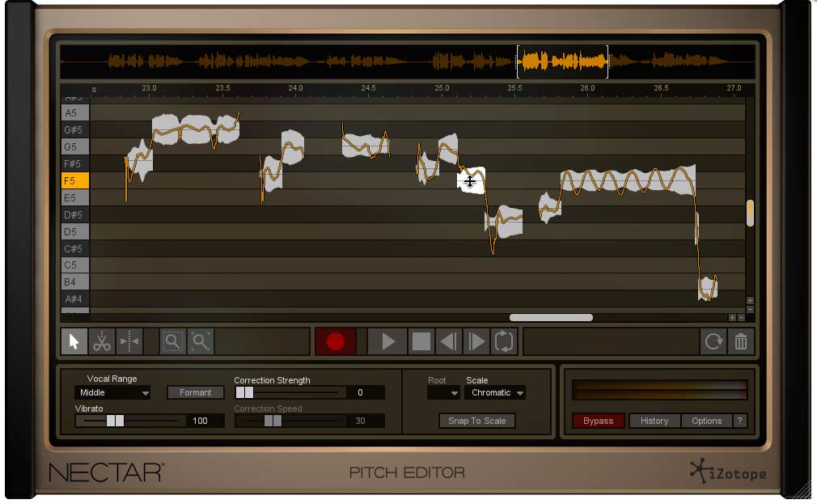Screen dimensions: 817x504
Task: Zoom out horizontally with the minus button
Action: pos(741,317)
